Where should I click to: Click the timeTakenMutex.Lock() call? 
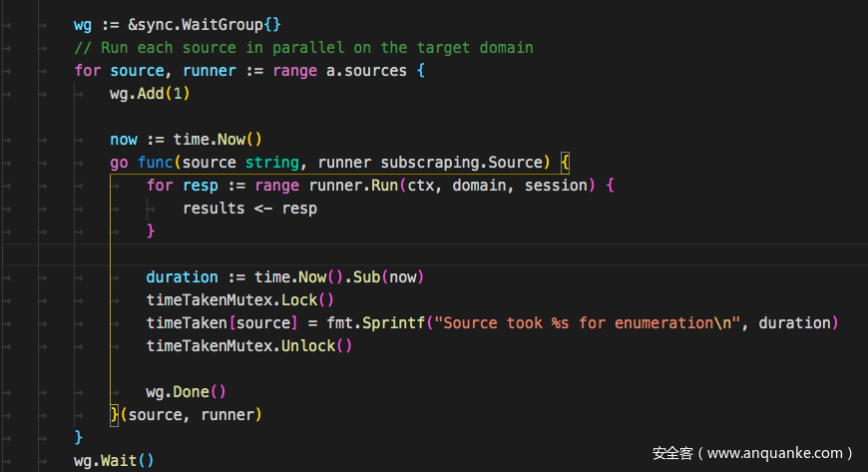click(x=239, y=299)
